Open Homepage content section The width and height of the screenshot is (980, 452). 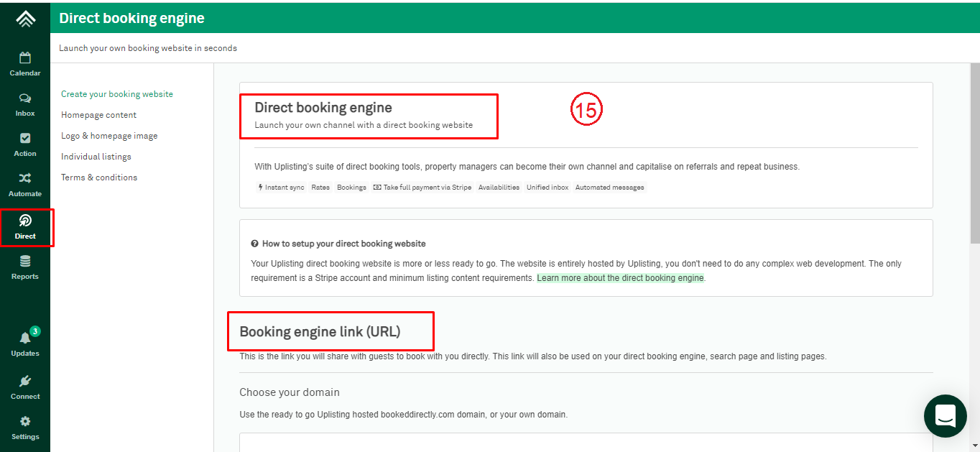(98, 115)
